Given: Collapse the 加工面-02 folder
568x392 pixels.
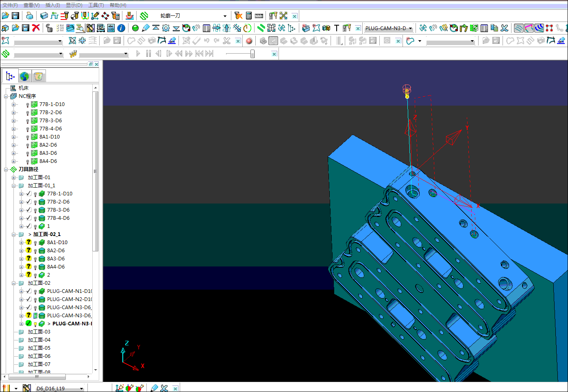Looking at the screenshot, I should (14, 283).
